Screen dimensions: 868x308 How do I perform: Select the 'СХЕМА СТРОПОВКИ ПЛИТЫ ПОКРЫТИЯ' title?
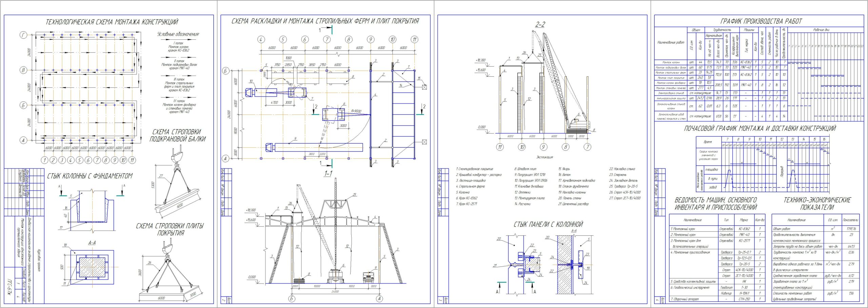170,229
